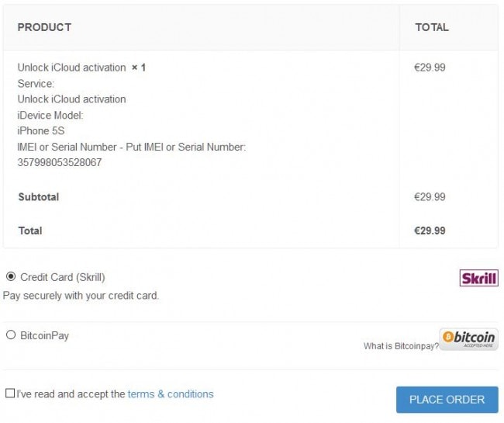Click the Skrill logo icon

coord(478,278)
